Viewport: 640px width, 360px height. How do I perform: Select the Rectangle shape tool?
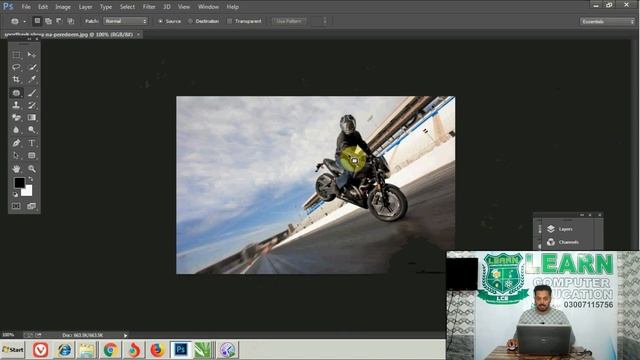32,156
